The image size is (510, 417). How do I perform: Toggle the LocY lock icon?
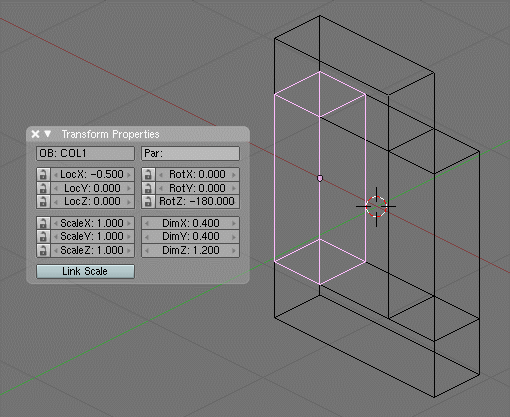43,188
